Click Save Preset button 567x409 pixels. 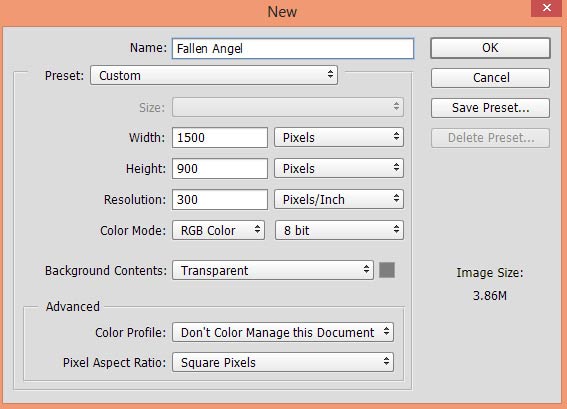point(490,108)
